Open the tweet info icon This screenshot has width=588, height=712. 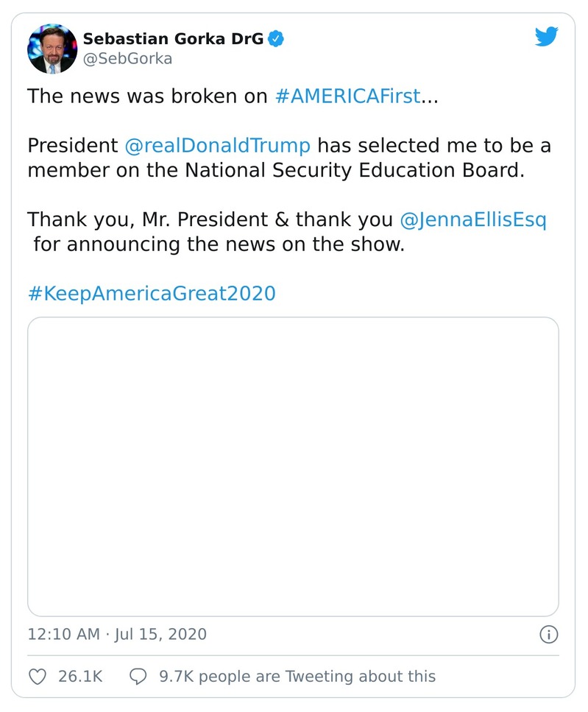(x=548, y=634)
